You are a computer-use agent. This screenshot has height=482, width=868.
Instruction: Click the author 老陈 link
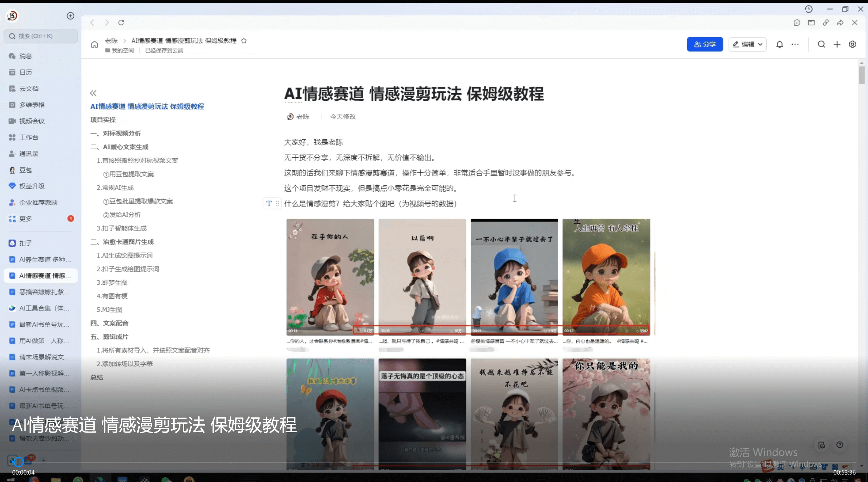(x=303, y=116)
